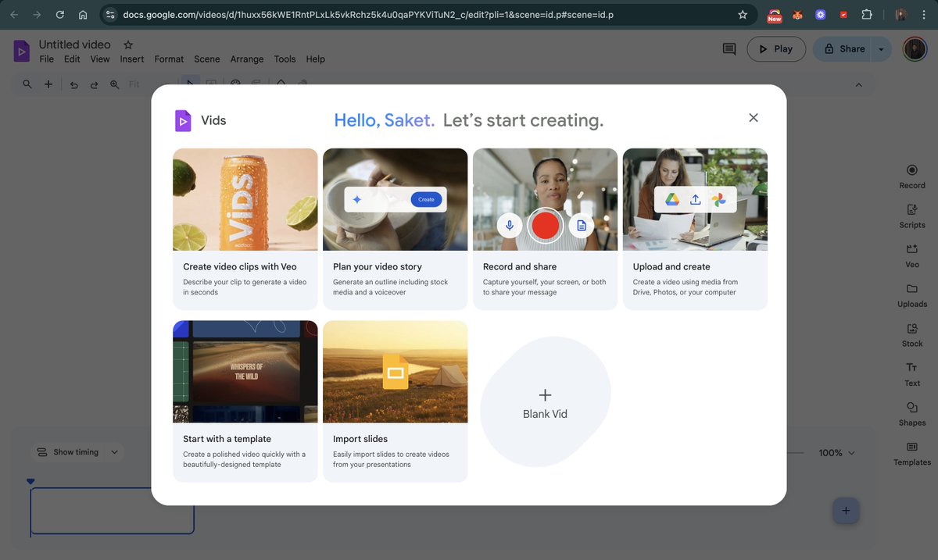Open the 100% zoom dropdown
Screen dimensions: 938x560
837,452
